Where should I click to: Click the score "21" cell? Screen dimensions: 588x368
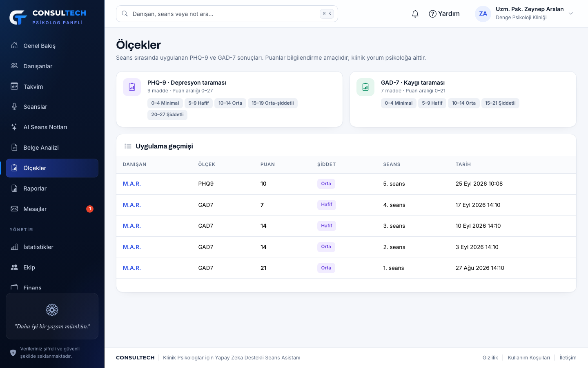pyautogui.click(x=263, y=268)
